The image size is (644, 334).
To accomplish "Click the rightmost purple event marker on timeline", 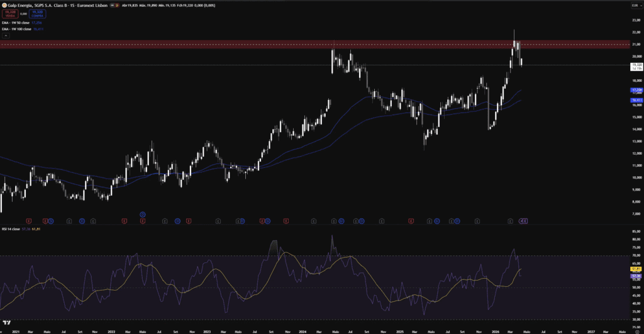I will (x=525, y=221).
